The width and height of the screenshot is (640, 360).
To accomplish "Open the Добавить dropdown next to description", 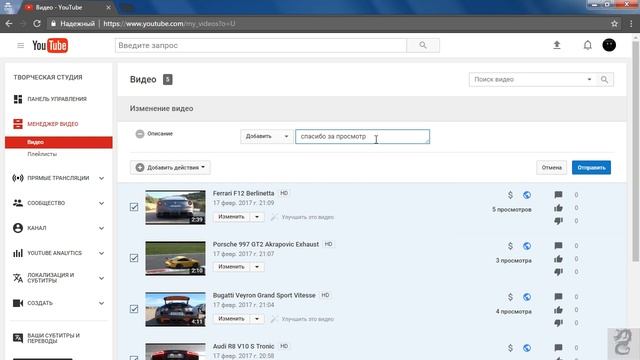I will pyautogui.click(x=267, y=136).
